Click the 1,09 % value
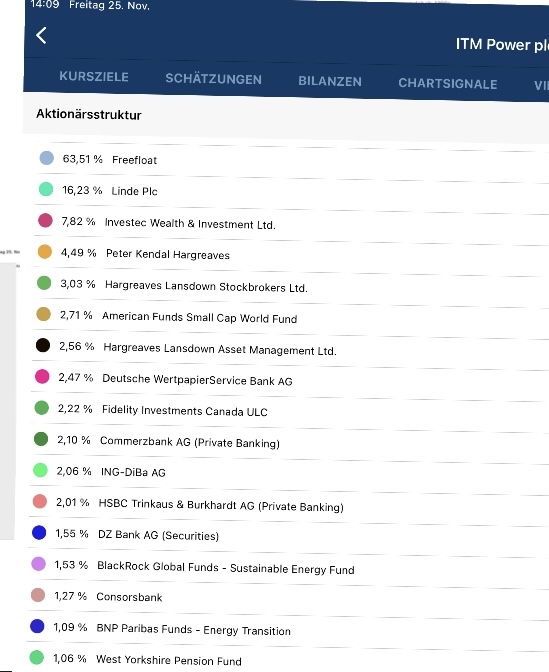 (70, 627)
